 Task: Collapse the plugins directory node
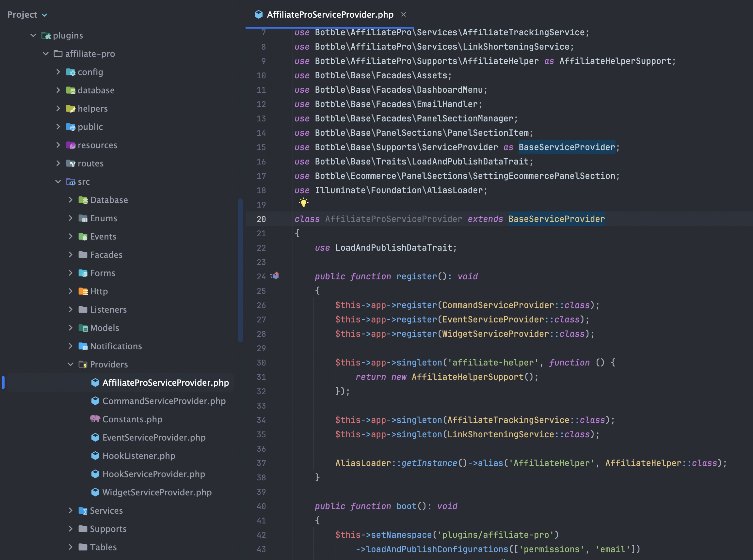pos(33,35)
